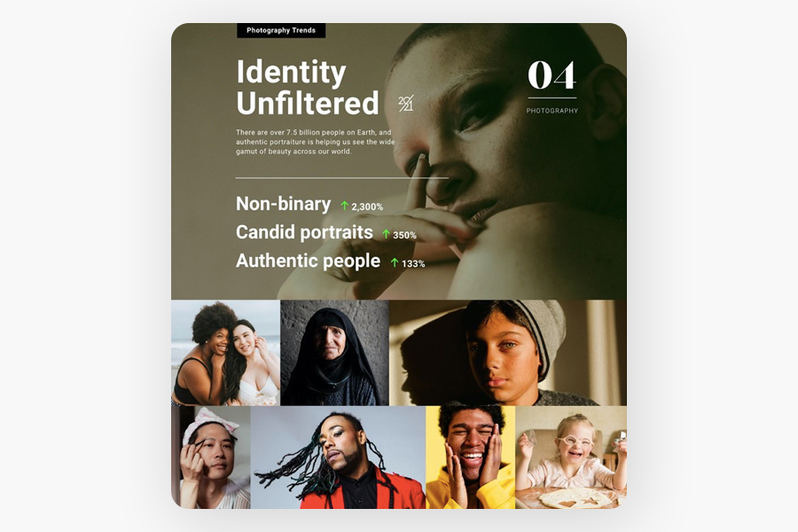Click the PHOTOGRAPHY caption under 04
The width and height of the screenshot is (798, 532).
point(552,111)
